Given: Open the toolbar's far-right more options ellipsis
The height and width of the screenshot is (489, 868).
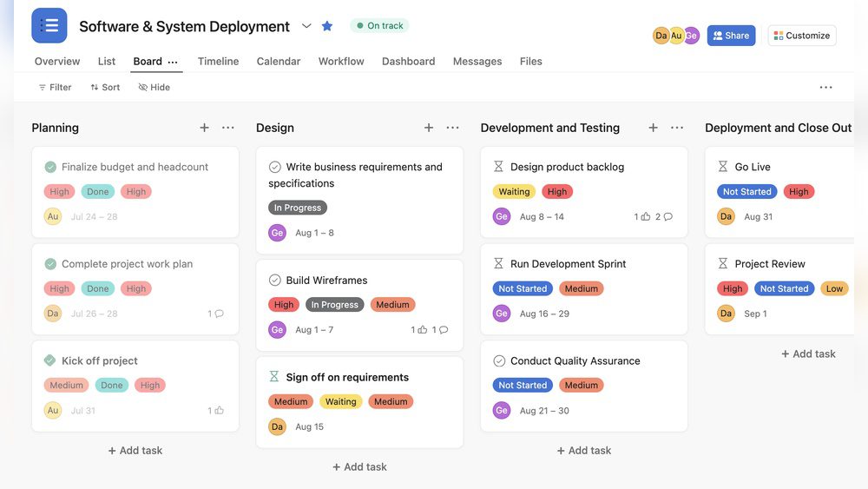Looking at the screenshot, I should (x=825, y=87).
